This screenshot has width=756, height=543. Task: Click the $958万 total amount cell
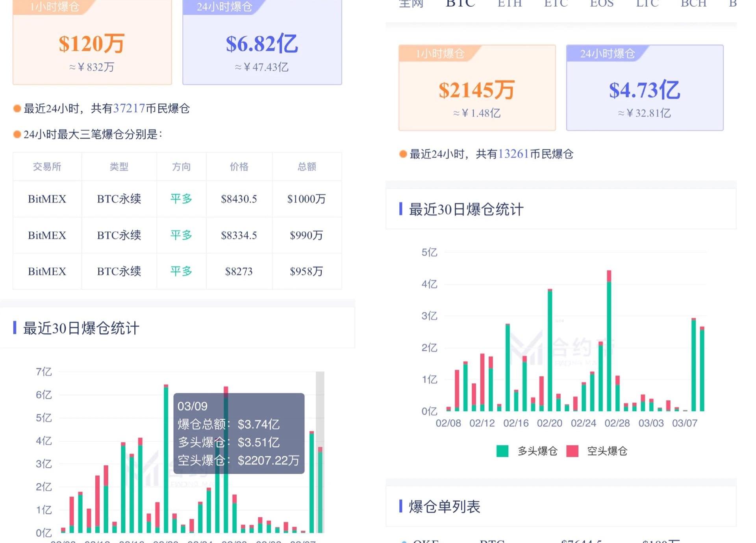(x=306, y=271)
